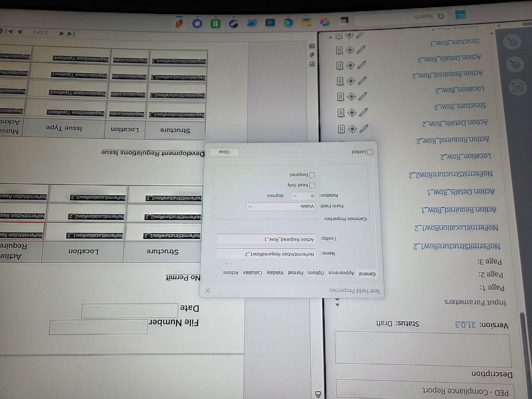Expand the Page 2: section
Viewport: 532px width, 399px height.
tap(491, 274)
